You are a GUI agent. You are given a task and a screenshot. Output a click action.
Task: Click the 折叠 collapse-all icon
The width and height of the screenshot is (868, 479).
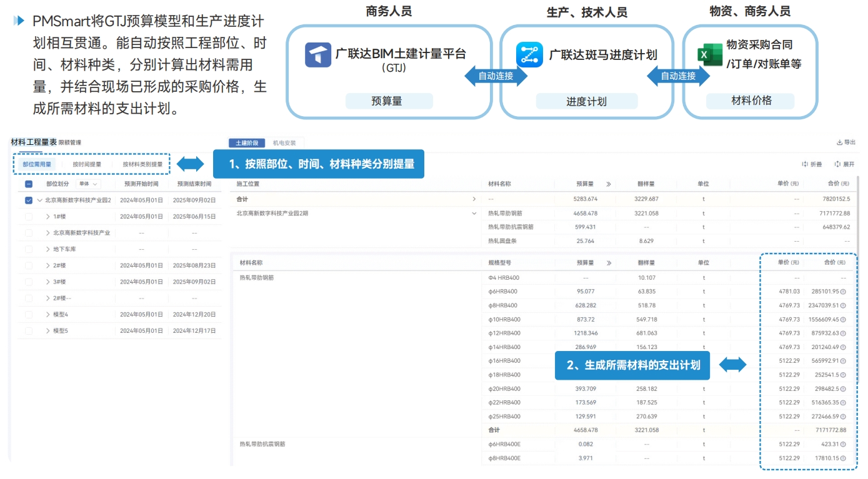(x=805, y=164)
